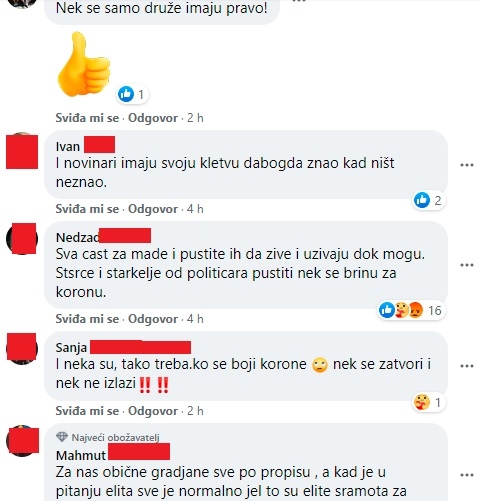Like Sanja's comment with Sviđa mi se
This screenshot has height=501, width=481.
[x=87, y=411]
